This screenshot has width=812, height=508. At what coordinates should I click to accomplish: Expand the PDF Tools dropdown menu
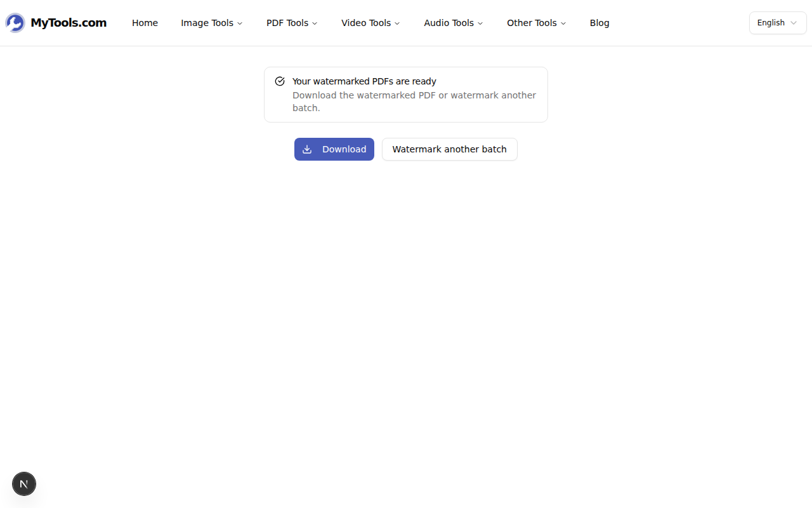pos(292,23)
